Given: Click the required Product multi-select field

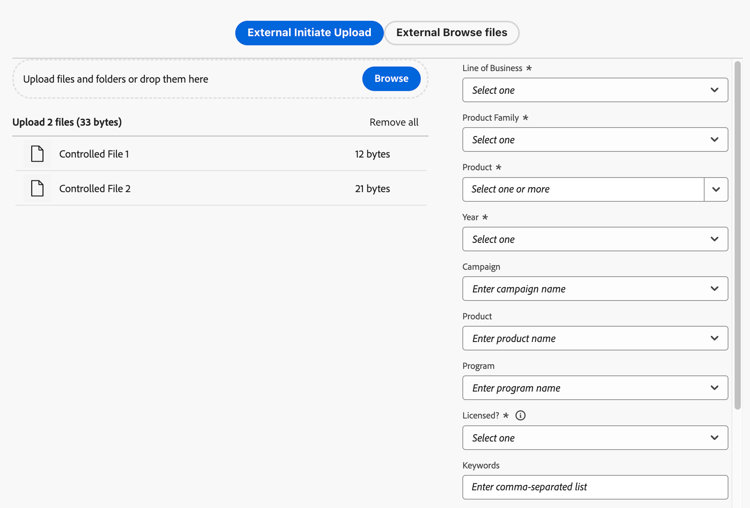Looking at the screenshot, I should (x=583, y=189).
